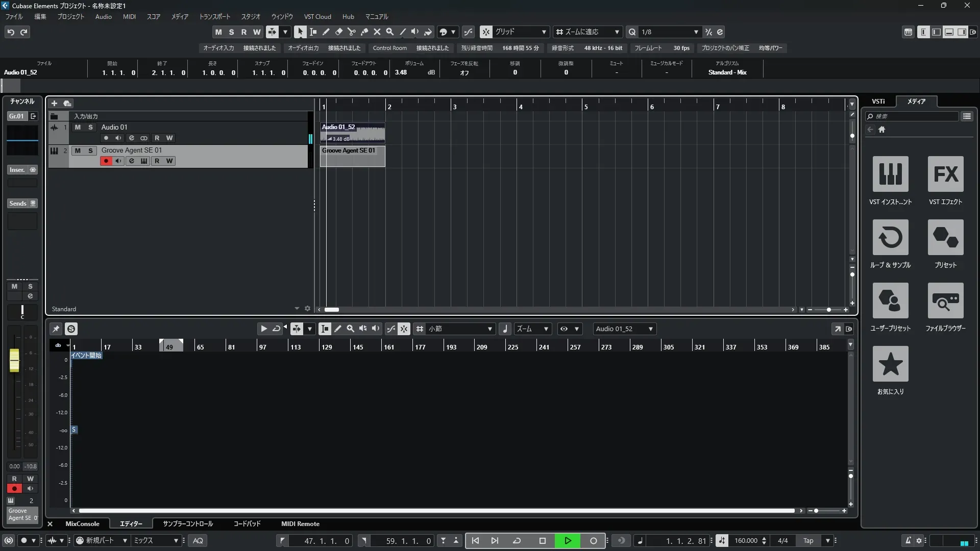This screenshot has height=551, width=980.
Task: Click the channel volume fader handle
Action: [14, 360]
